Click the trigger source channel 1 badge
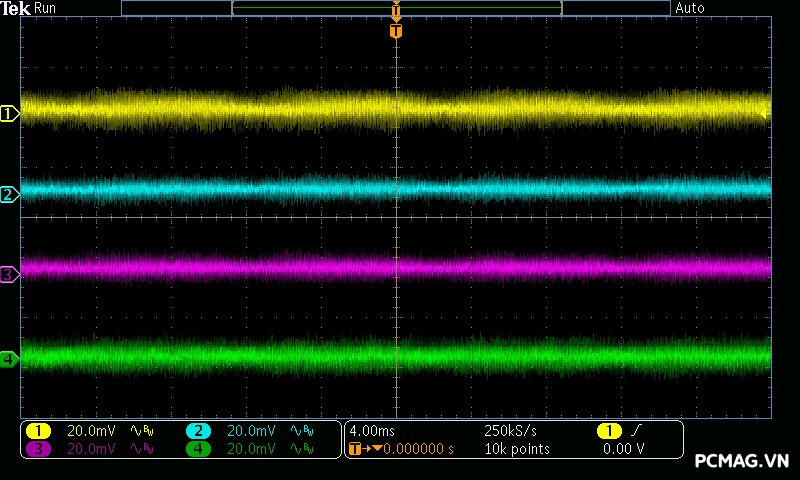The height and width of the screenshot is (480, 800). pyautogui.click(x=609, y=431)
